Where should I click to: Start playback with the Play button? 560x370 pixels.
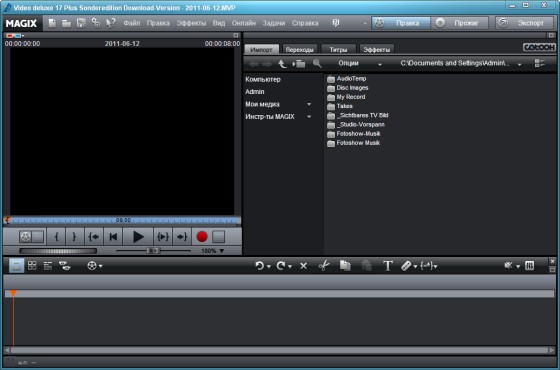pos(138,237)
